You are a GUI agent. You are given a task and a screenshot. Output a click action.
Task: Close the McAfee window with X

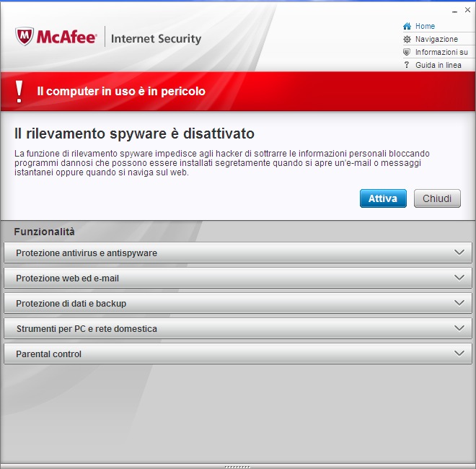(x=467, y=12)
